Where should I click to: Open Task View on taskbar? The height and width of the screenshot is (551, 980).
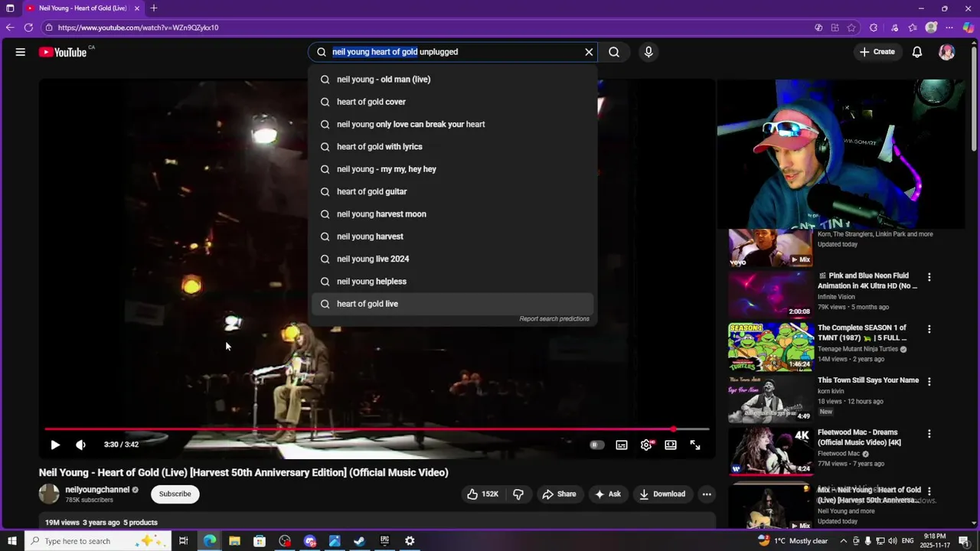pyautogui.click(x=184, y=541)
